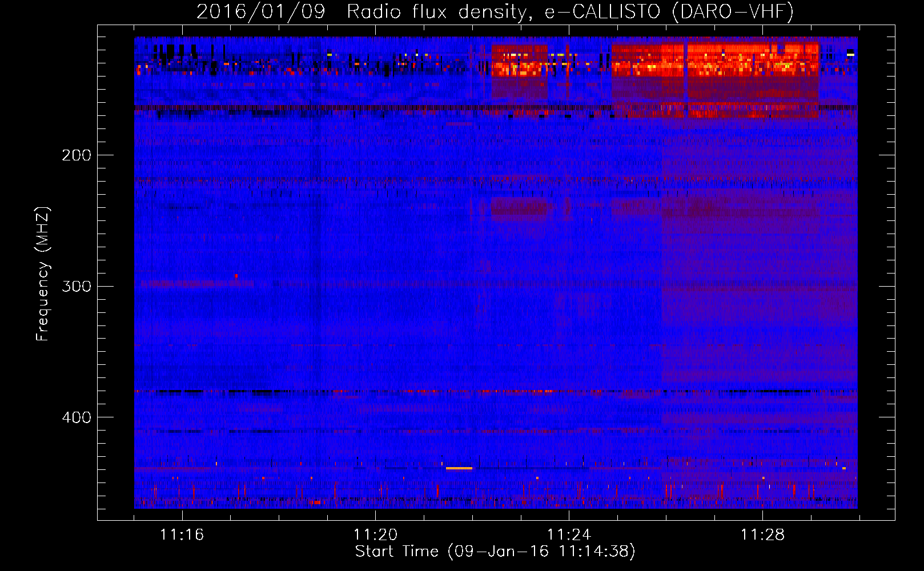This screenshot has width=924, height=571.
Task: Click the plot title "Radio flux density, e-CALLISTO (DARO-VHF)"
Action: click(570, 12)
